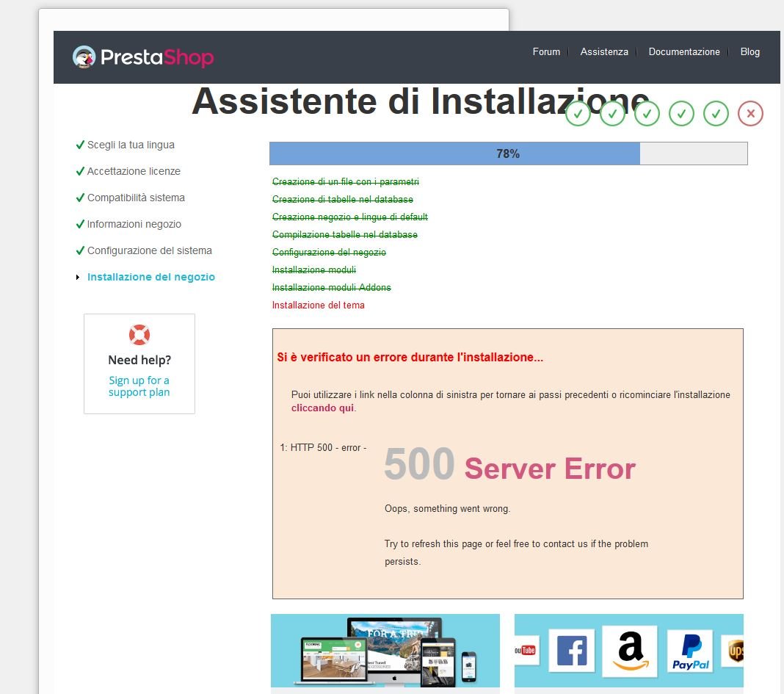Image resolution: width=784 pixels, height=694 pixels.
Task: Click the Assistente di Installazione title
Action: [x=421, y=101]
